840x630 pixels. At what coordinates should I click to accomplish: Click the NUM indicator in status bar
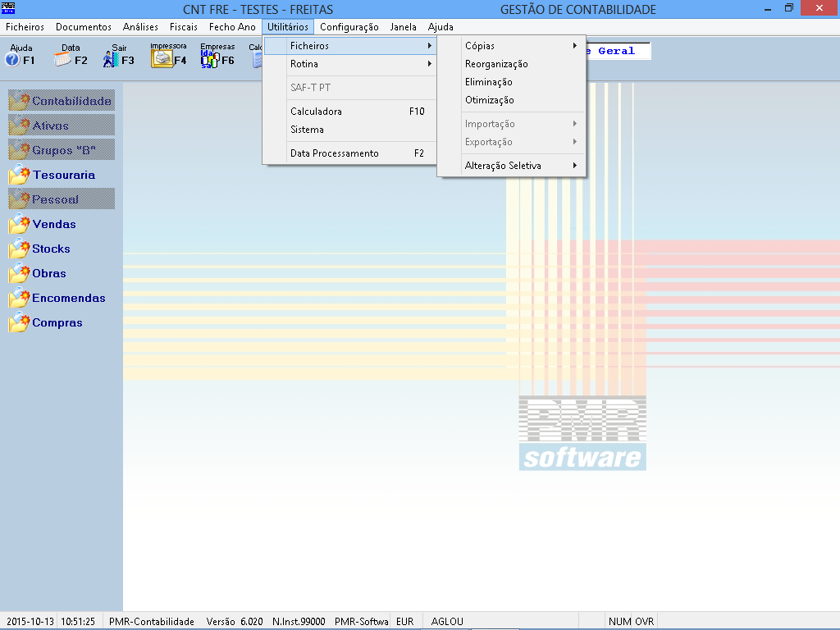pyautogui.click(x=619, y=622)
